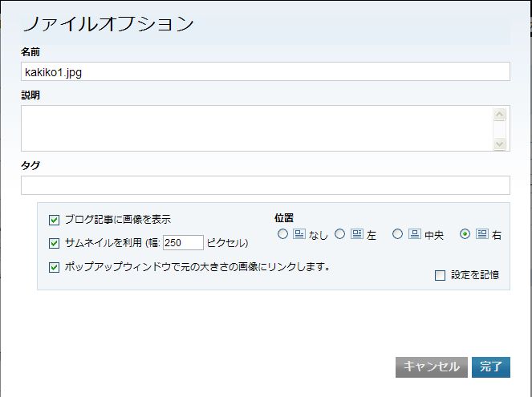Viewport: 532px width, 397px height.
Task: Uncheck the popup window link checkbox
Action: [54, 267]
